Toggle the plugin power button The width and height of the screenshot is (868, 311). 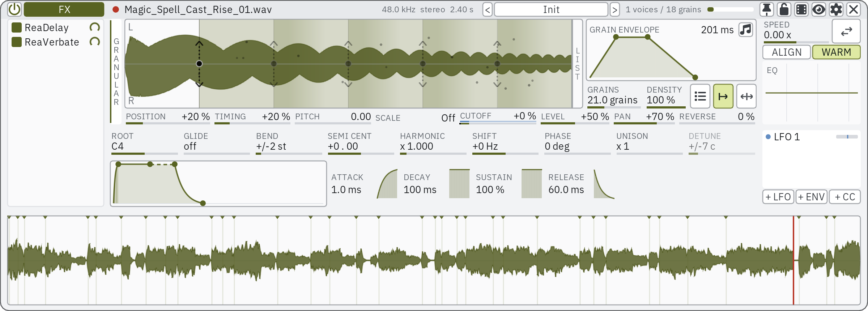click(x=14, y=9)
